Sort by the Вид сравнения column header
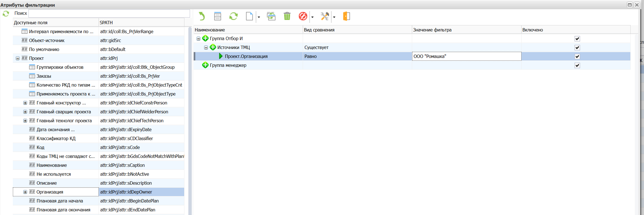The image size is (644, 215). pyautogui.click(x=357, y=30)
